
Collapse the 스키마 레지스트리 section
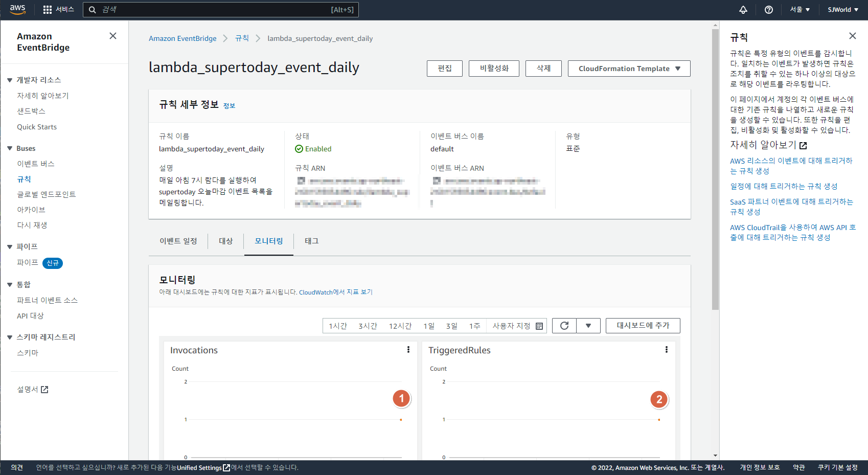(10, 337)
